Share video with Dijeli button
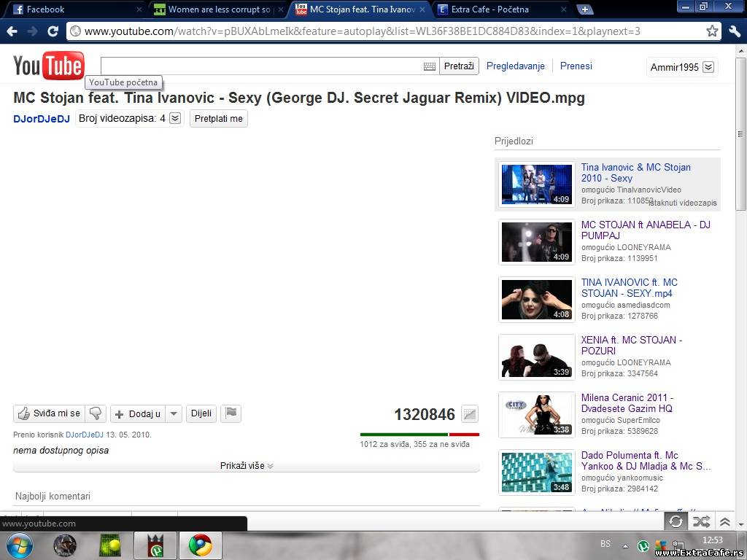 pyautogui.click(x=201, y=413)
